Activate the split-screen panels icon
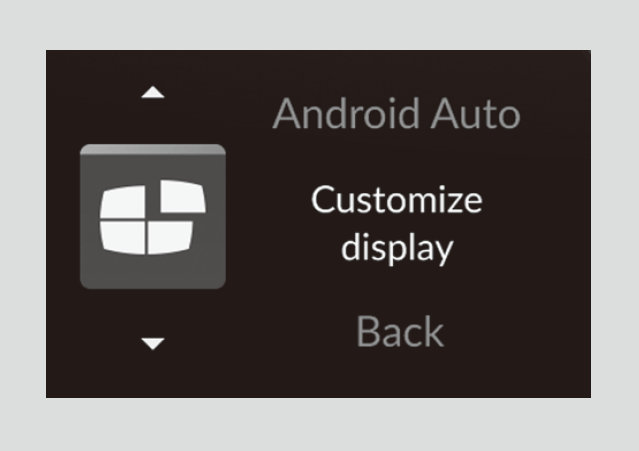This screenshot has width=639, height=451. point(153,217)
